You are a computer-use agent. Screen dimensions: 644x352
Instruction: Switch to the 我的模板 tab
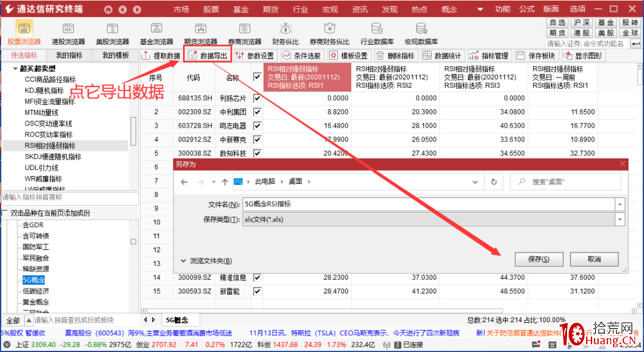pos(116,55)
